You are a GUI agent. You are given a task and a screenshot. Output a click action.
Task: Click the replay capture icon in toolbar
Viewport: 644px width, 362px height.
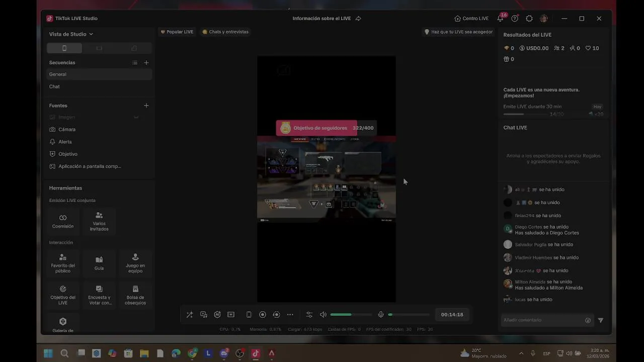[276, 315]
